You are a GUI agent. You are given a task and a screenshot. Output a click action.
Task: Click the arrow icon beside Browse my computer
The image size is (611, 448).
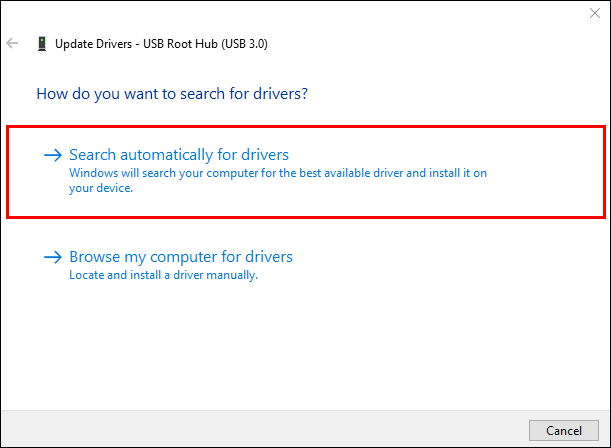coord(52,257)
